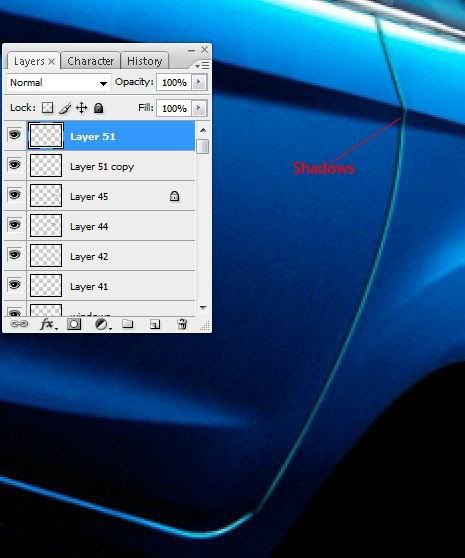Minimize the Layers panel

(191, 51)
